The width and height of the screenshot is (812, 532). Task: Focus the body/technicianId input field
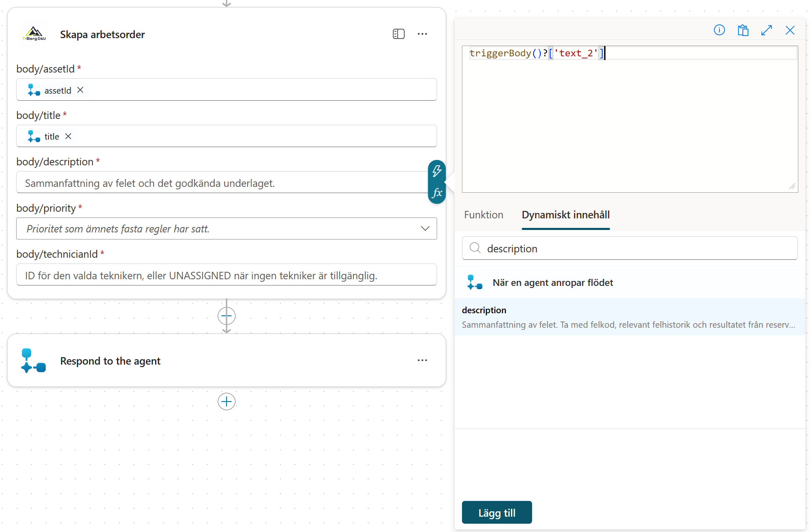point(226,275)
